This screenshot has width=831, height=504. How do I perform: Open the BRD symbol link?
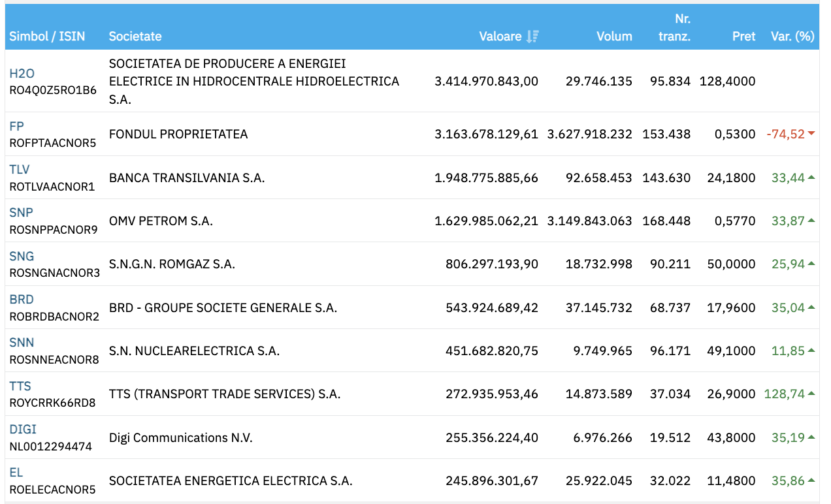(22, 300)
